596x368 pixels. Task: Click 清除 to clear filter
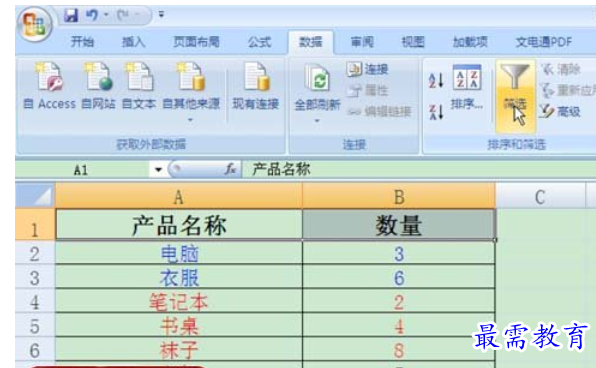click(x=561, y=69)
